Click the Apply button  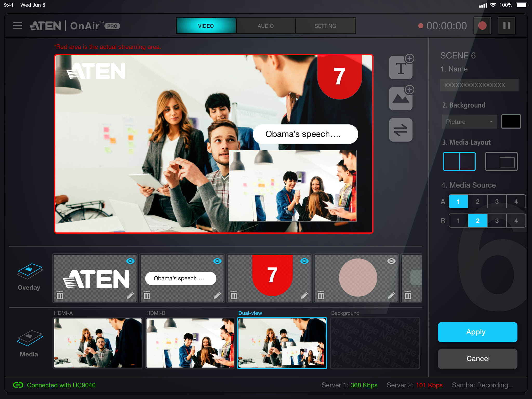pyautogui.click(x=477, y=332)
